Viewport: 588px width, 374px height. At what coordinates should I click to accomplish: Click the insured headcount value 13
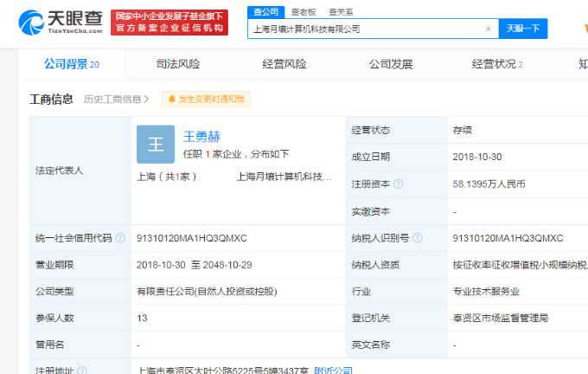[142, 318]
